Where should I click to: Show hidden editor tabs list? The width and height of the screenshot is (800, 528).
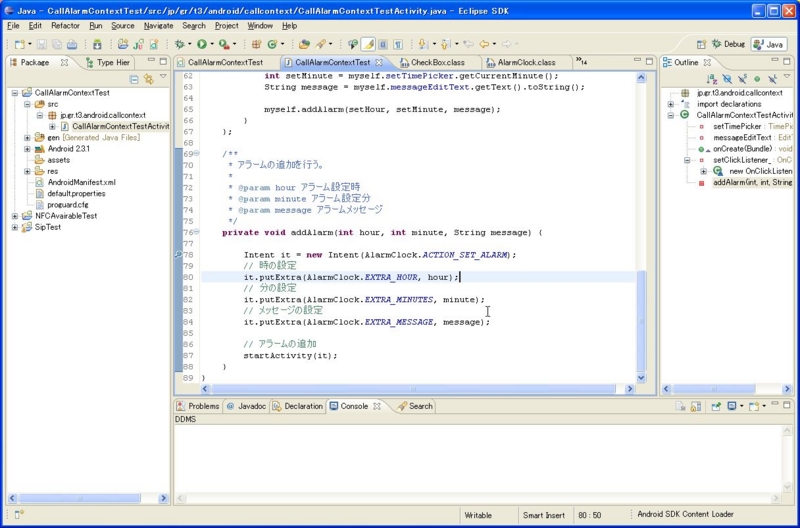tap(581, 61)
